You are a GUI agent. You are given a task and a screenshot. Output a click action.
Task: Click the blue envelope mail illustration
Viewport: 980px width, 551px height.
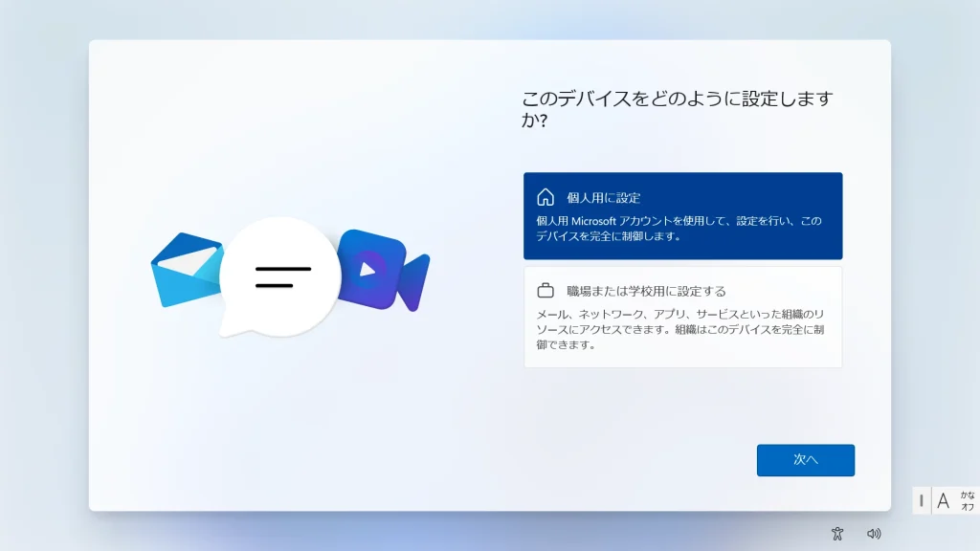coord(182,271)
